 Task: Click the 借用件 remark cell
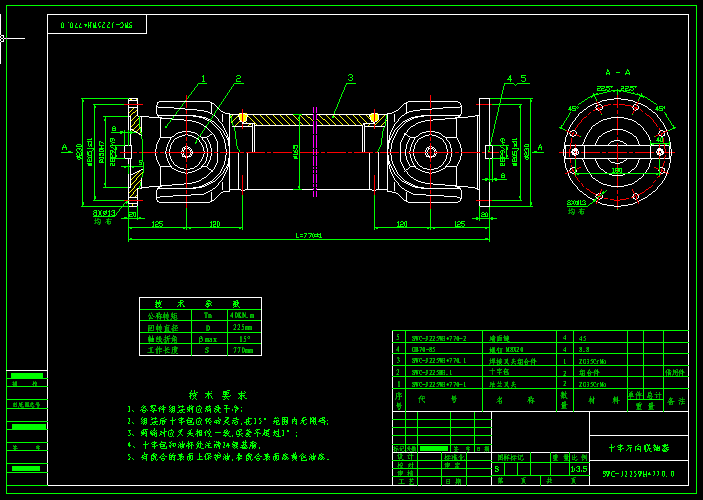[x=675, y=372]
